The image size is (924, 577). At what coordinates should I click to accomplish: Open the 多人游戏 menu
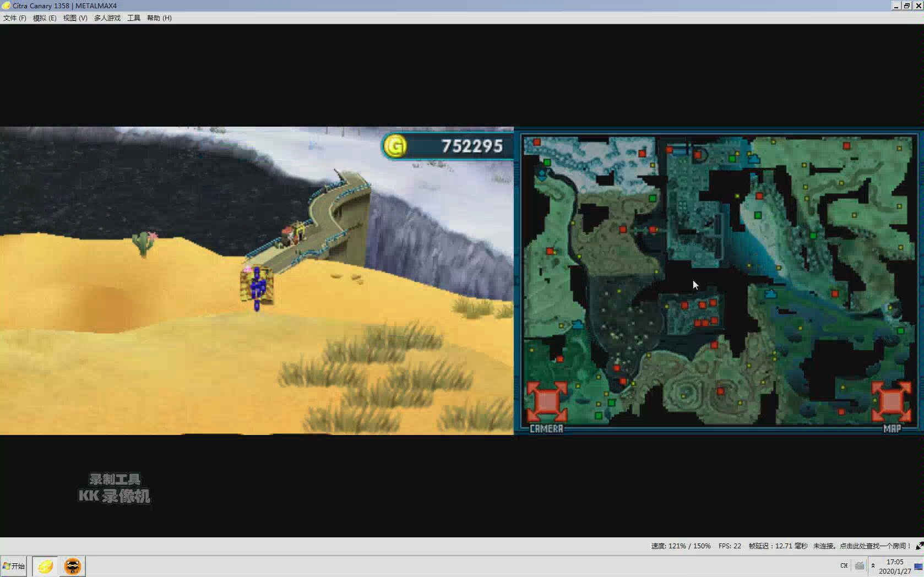[x=107, y=18]
